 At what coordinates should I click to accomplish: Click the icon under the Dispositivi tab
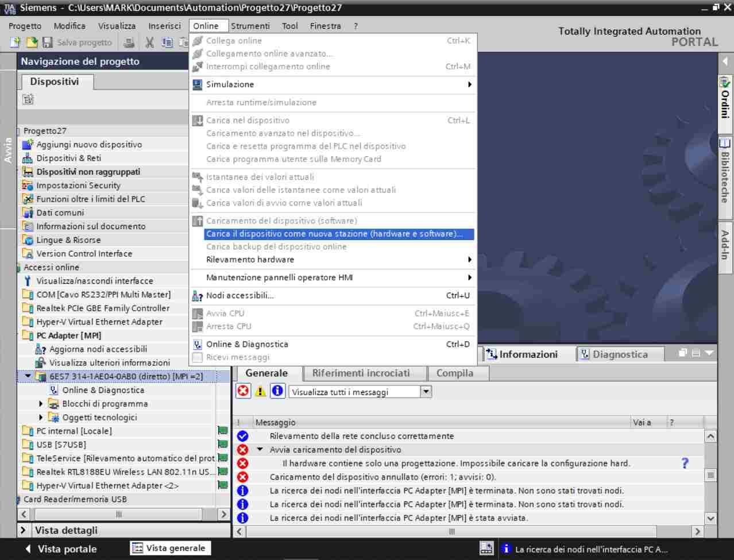click(x=28, y=99)
